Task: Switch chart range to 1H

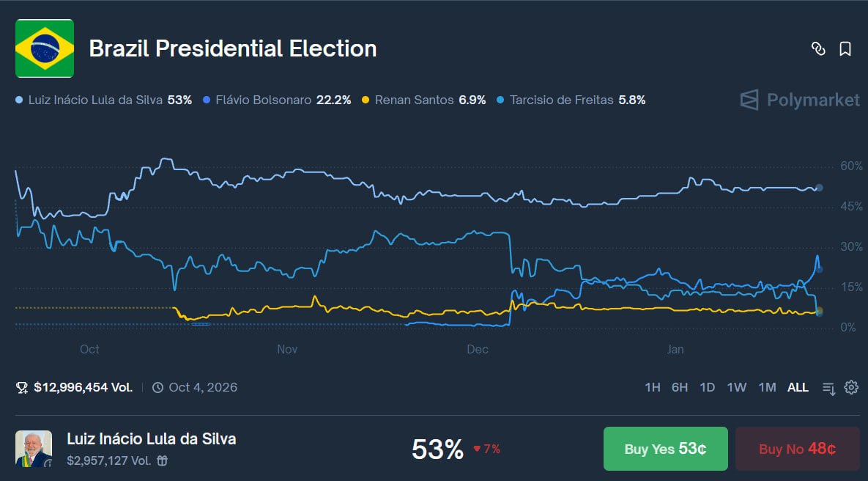Action: 652,387
